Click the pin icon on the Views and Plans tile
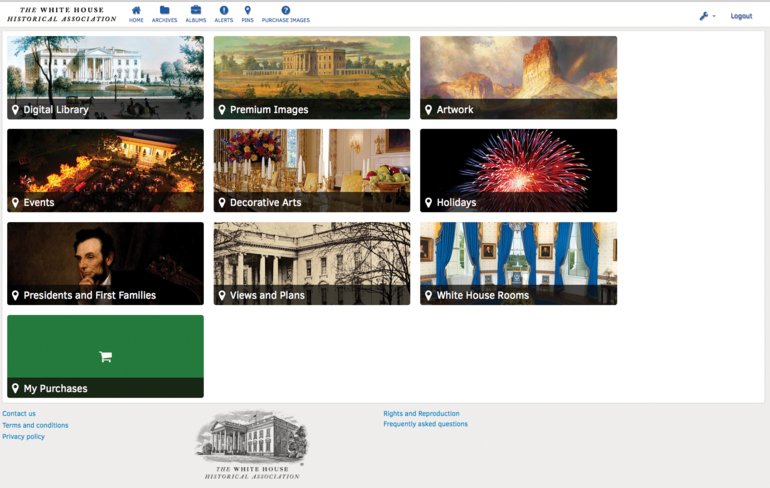 (x=222, y=295)
